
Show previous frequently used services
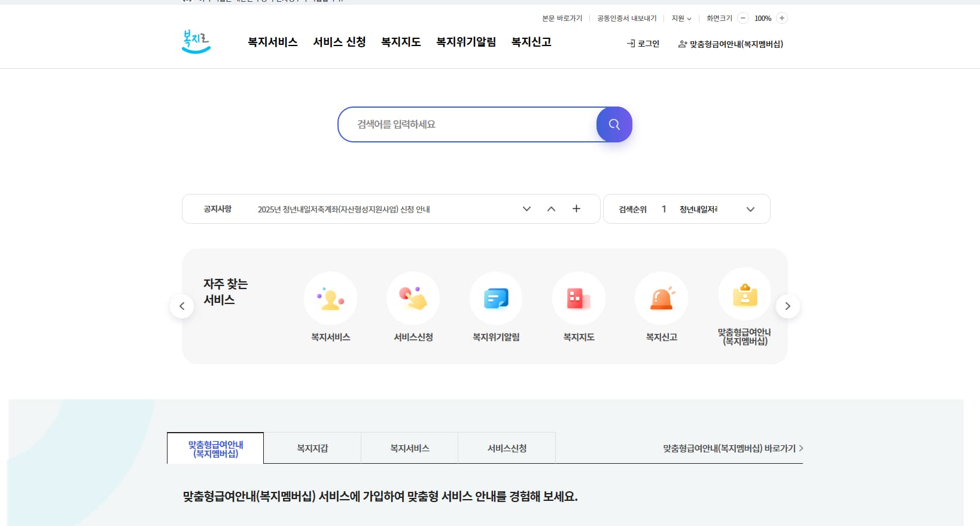[182, 306]
